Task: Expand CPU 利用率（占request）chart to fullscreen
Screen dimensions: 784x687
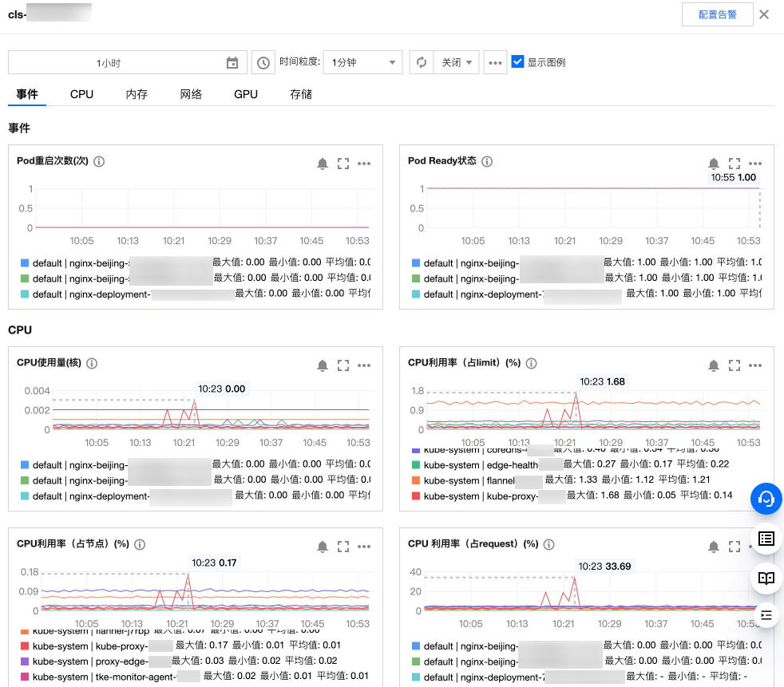Action: click(734, 547)
